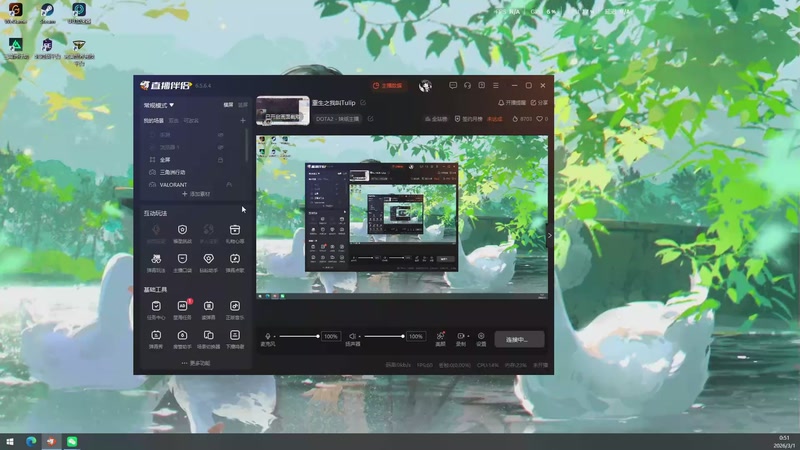Open the 礼物心愿 gift wish feature
The image size is (800, 450).
235,234
